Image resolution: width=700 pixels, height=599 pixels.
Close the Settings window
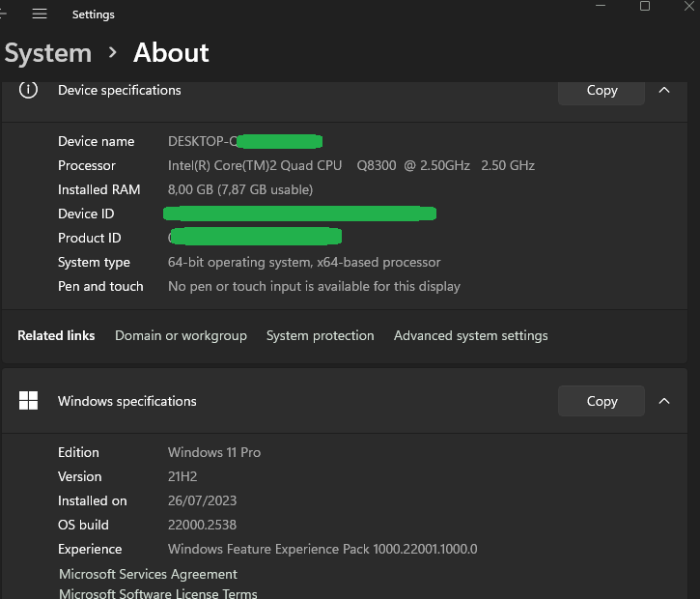tap(689, 6)
